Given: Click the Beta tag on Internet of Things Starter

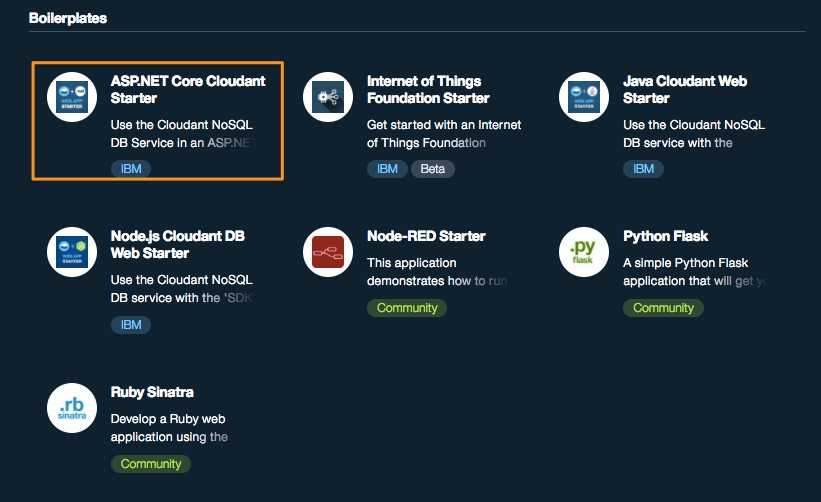Looking at the screenshot, I should click(432, 169).
